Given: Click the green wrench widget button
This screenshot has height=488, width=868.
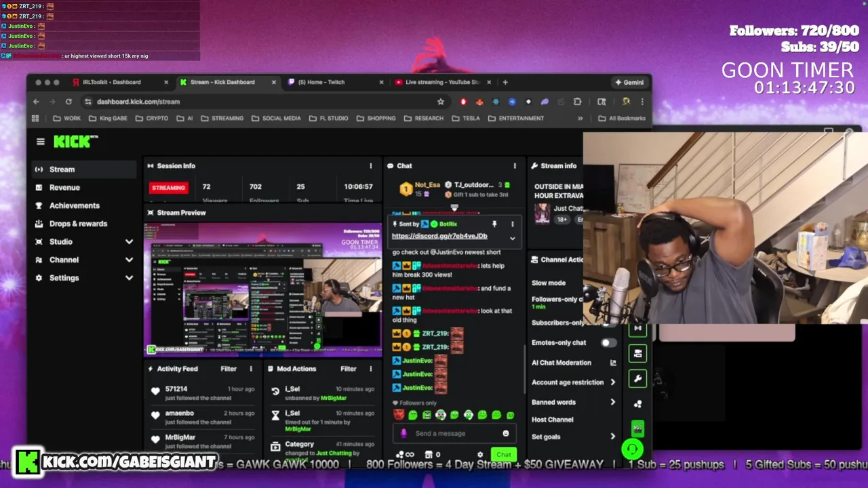Looking at the screenshot, I should [x=637, y=379].
